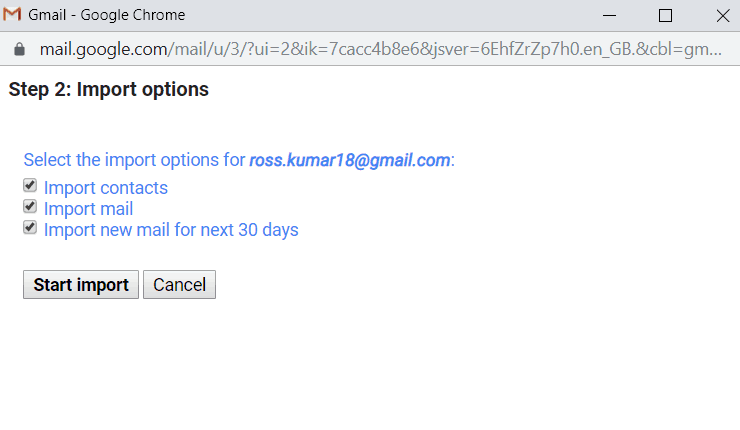Click the "Import contacts" label text
The image size is (740, 430).
(105, 187)
